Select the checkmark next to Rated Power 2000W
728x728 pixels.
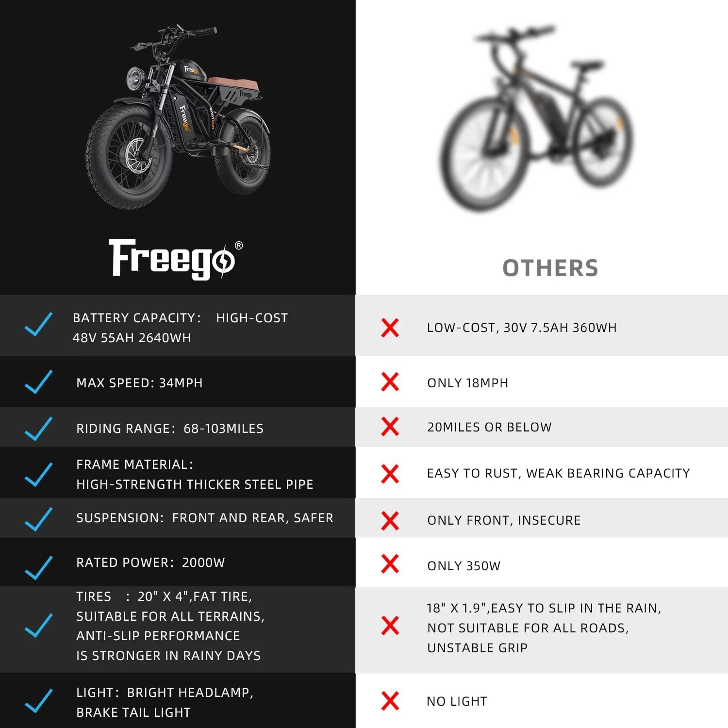(38, 567)
